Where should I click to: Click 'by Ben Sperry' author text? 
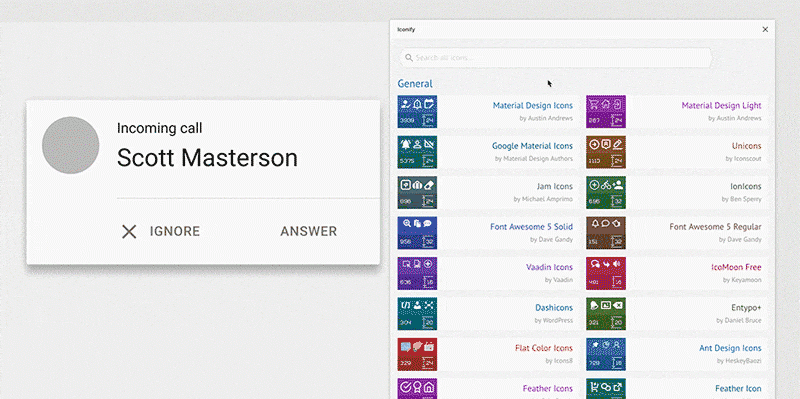741,199
